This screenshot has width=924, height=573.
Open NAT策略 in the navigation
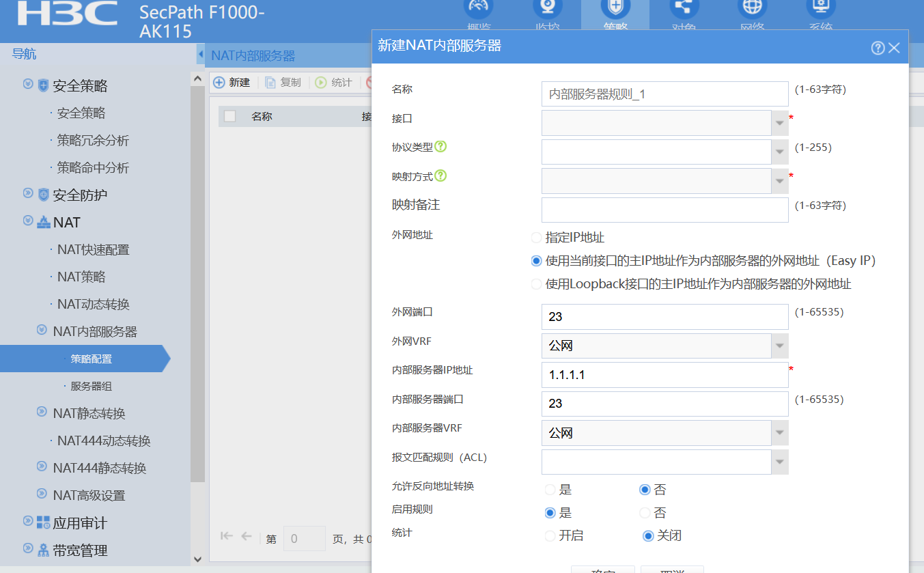click(x=81, y=277)
